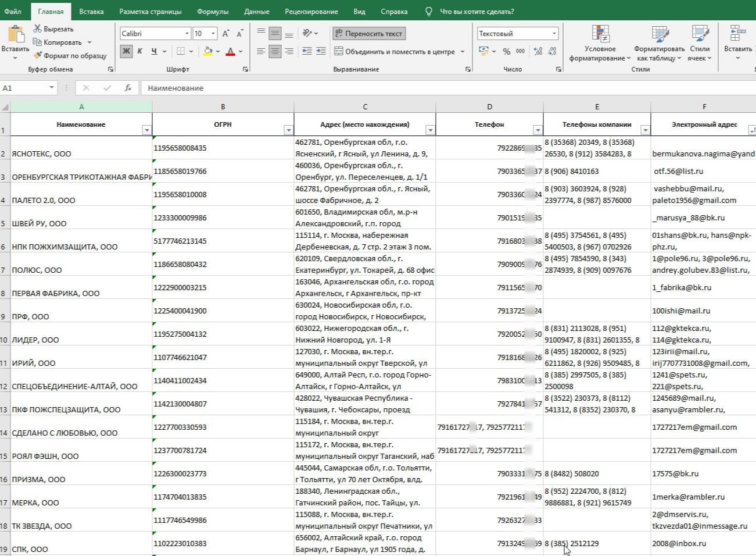The width and height of the screenshot is (756, 556).
Task: Toggle middle vertical alignment
Action: coord(275,33)
